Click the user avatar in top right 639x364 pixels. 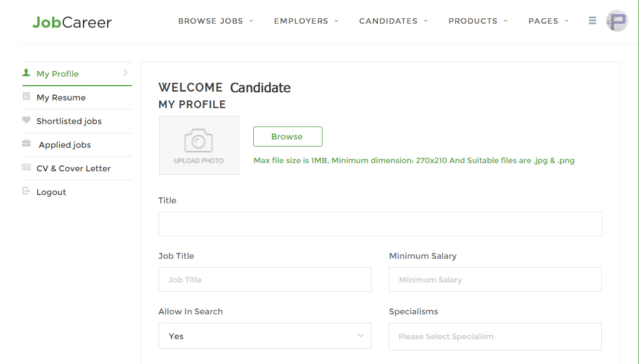click(x=617, y=21)
